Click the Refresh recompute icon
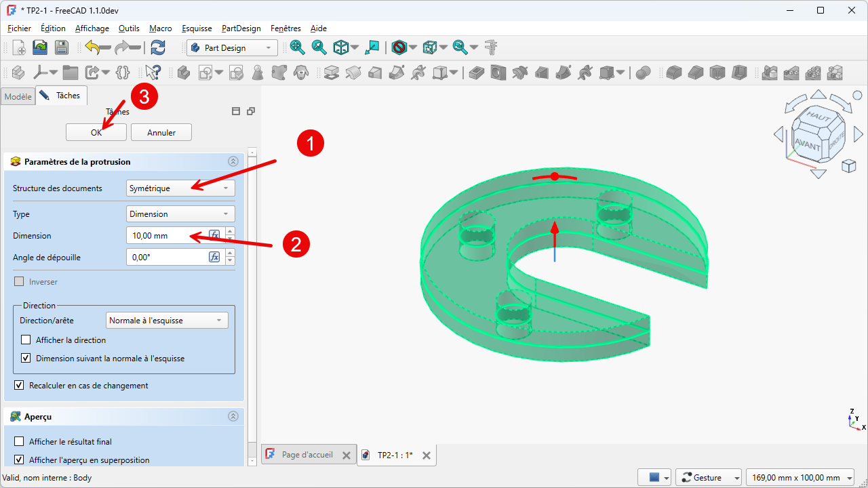Image resolution: width=868 pixels, height=488 pixels. tap(158, 47)
